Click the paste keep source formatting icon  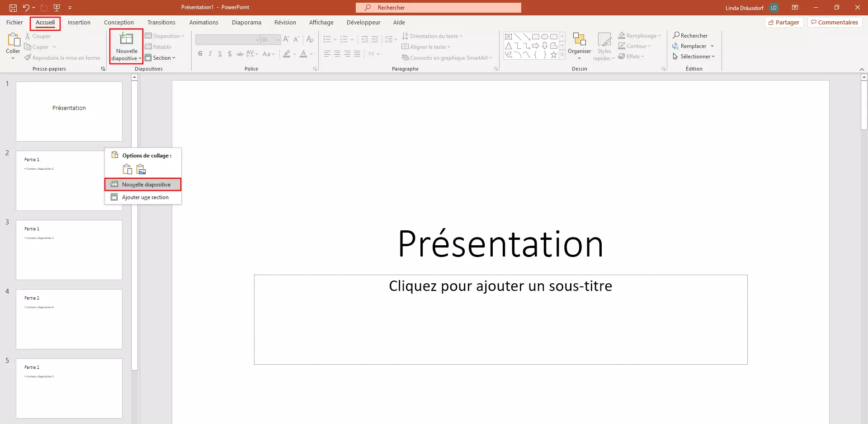pos(127,169)
